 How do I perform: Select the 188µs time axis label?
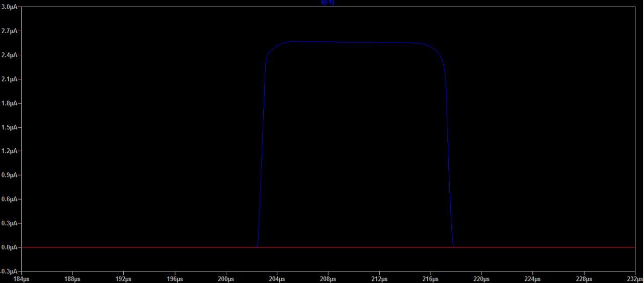coord(72,279)
